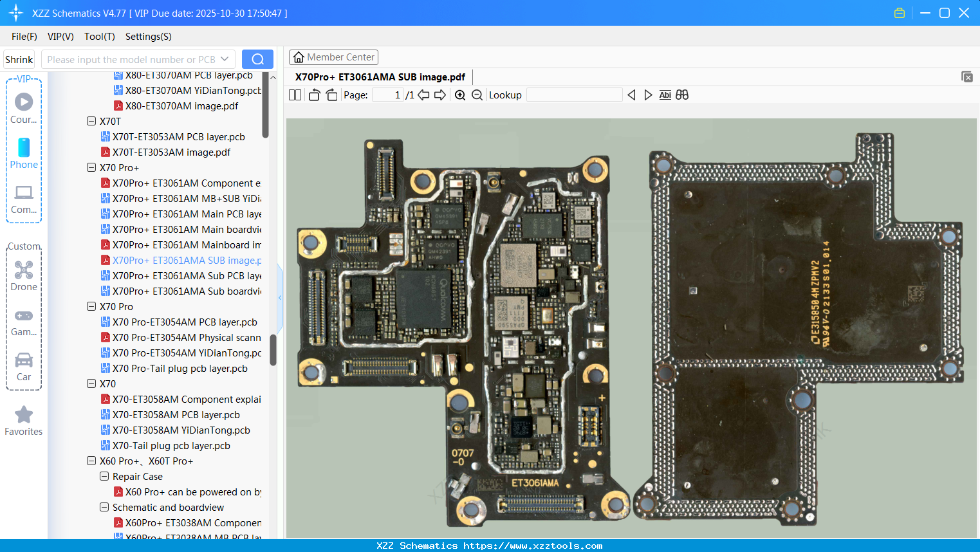Open the model number dropdown arrow
This screenshot has width=980, height=552.
click(225, 59)
